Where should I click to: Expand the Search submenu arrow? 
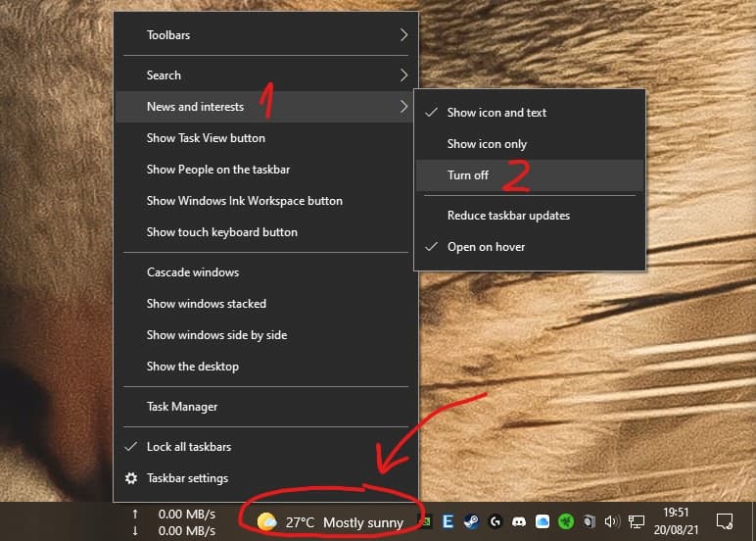(403, 74)
